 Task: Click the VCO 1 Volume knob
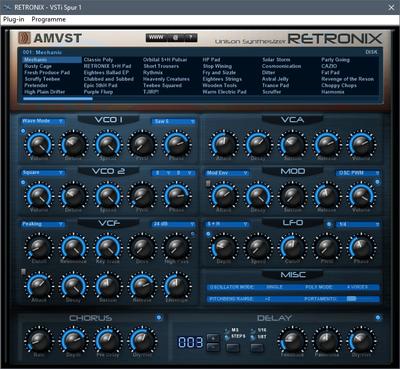tap(39, 145)
